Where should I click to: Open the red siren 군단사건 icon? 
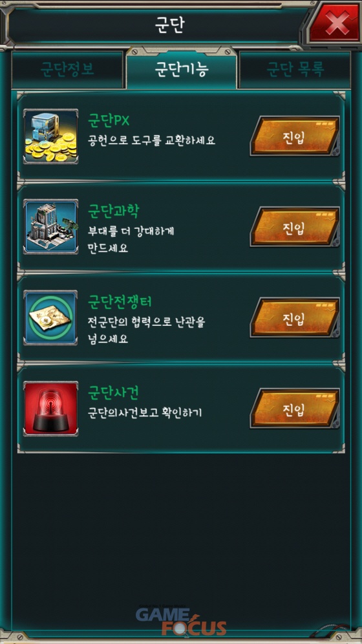[50, 409]
